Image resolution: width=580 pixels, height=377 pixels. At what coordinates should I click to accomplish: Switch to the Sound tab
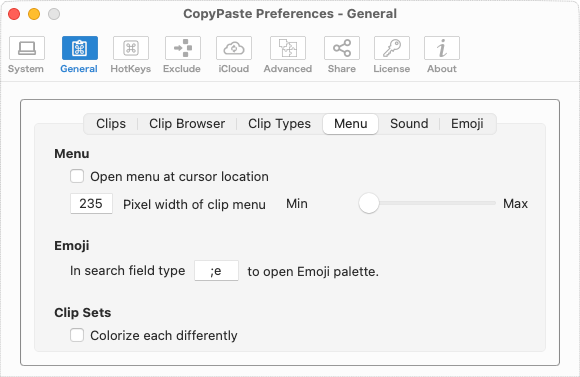[409, 124]
